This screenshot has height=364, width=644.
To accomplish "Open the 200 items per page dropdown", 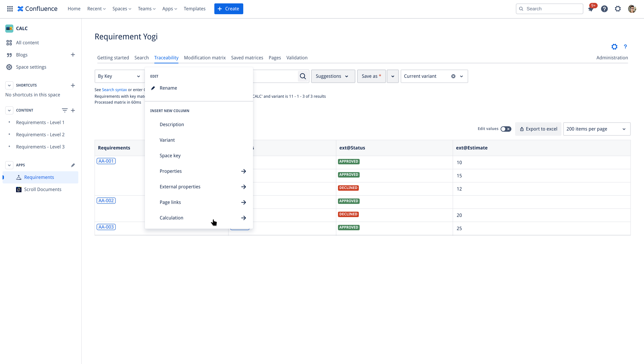I will pyautogui.click(x=596, y=129).
